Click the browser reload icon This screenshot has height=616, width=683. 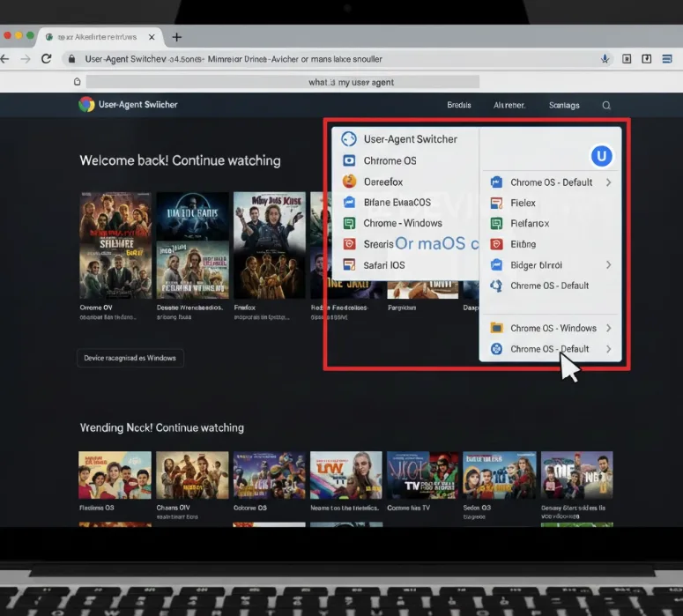pos(47,59)
